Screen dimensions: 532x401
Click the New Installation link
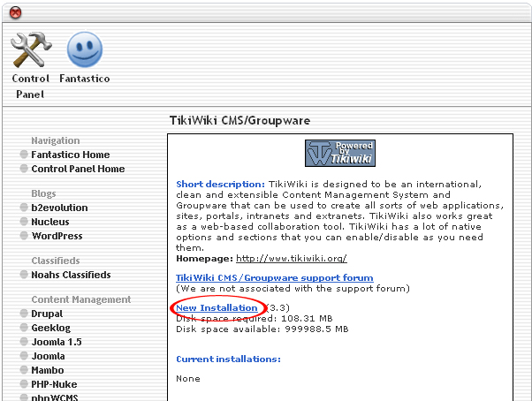point(217,307)
